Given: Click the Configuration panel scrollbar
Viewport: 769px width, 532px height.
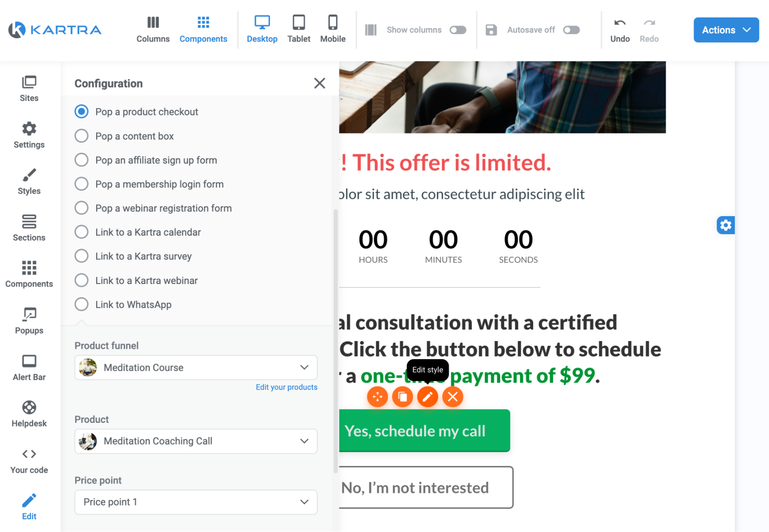Looking at the screenshot, I should pos(335,341).
